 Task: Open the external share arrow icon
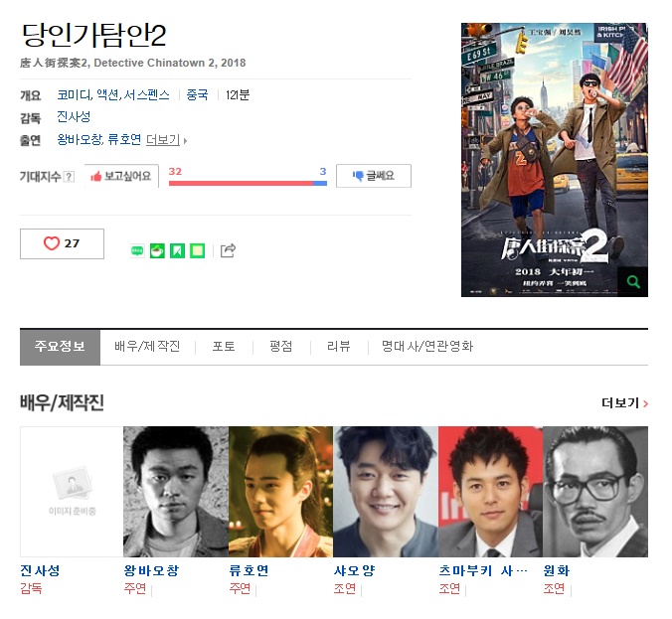[x=228, y=250]
